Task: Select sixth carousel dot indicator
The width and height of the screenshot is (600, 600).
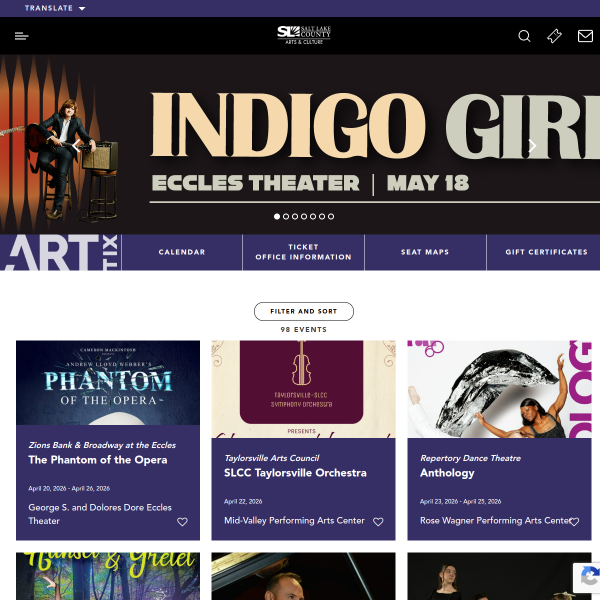Action: pos(322,217)
